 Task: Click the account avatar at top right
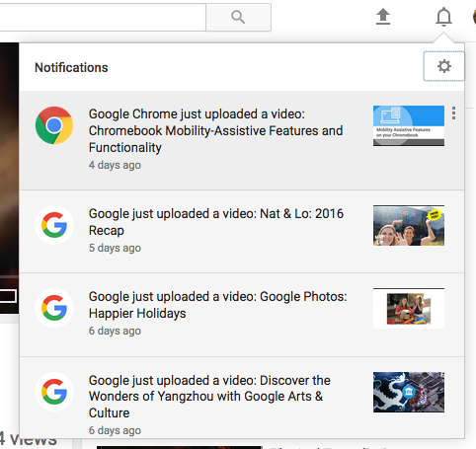click(x=474, y=17)
